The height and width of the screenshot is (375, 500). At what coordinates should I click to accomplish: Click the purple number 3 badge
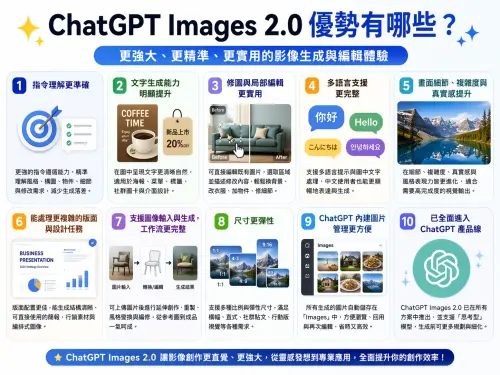point(215,86)
